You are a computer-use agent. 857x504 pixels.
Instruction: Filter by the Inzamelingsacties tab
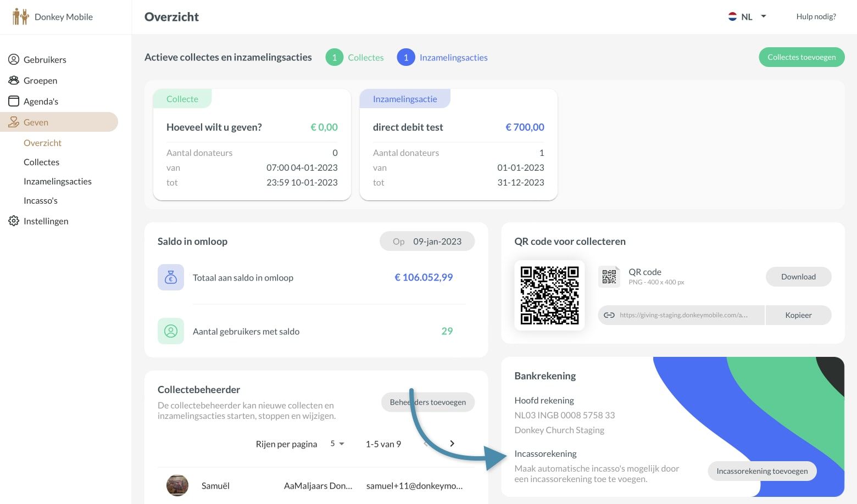pos(442,57)
